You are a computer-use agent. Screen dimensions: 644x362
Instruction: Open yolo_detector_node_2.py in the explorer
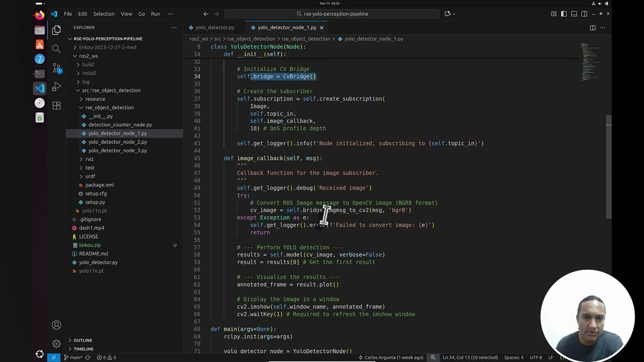pyautogui.click(x=118, y=142)
